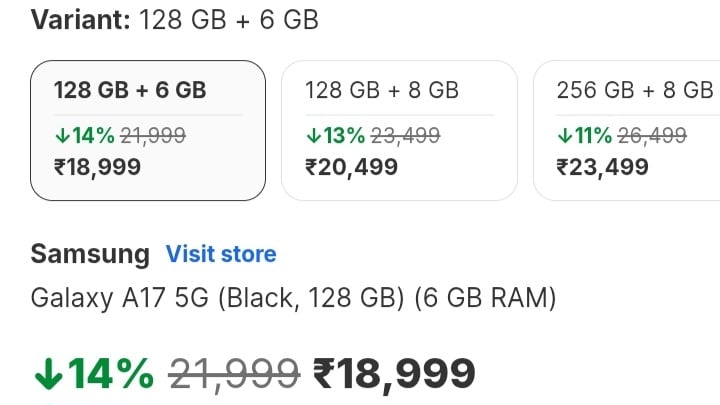Click the ₹20,499 price in the variant card

click(351, 166)
